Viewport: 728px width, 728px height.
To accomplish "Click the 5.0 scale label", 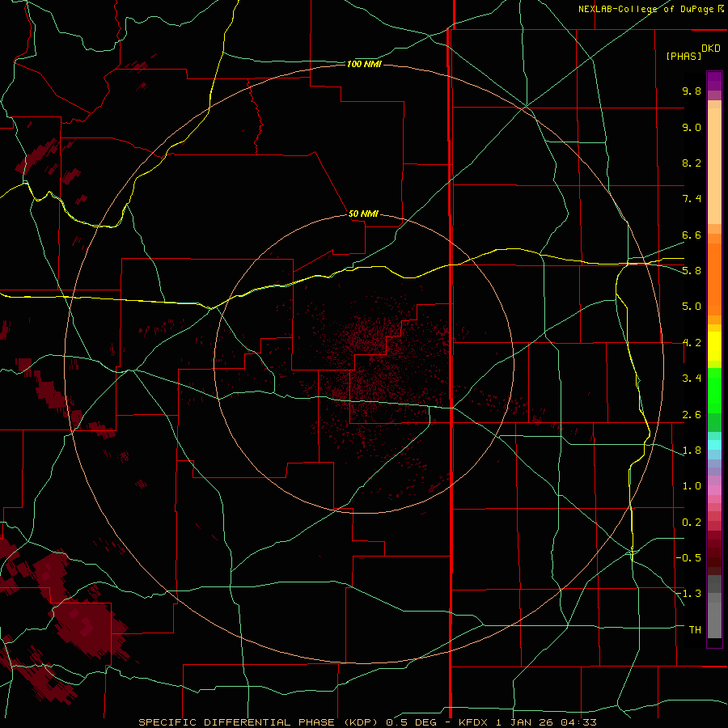I will [692, 307].
